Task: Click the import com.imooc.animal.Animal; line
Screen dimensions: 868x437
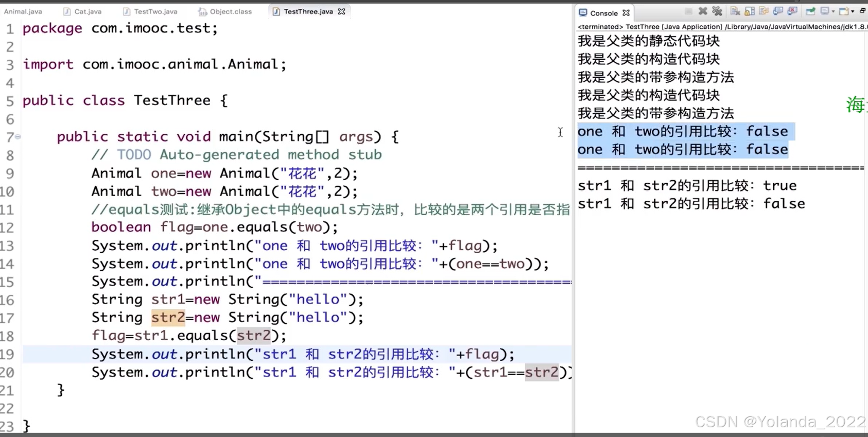Action: coord(154,64)
